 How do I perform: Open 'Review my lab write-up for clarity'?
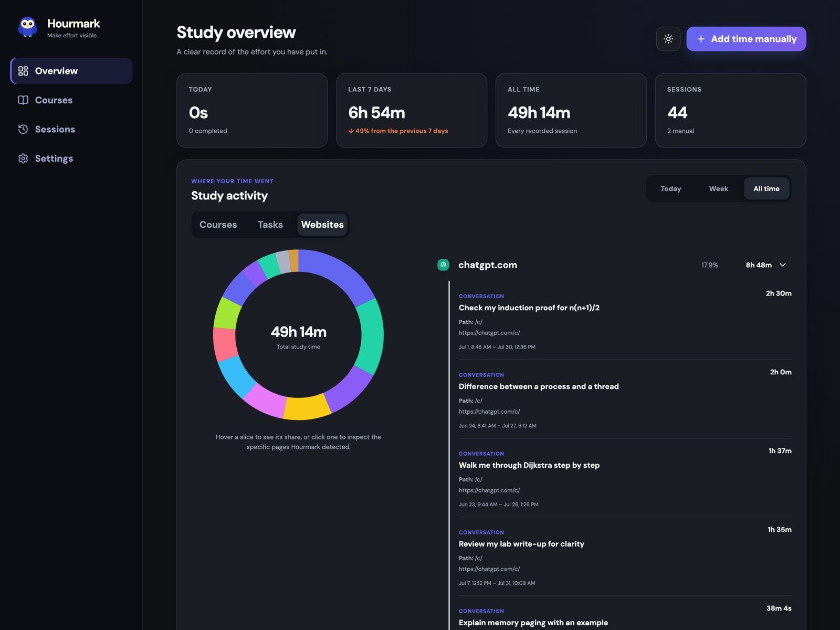(x=521, y=544)
